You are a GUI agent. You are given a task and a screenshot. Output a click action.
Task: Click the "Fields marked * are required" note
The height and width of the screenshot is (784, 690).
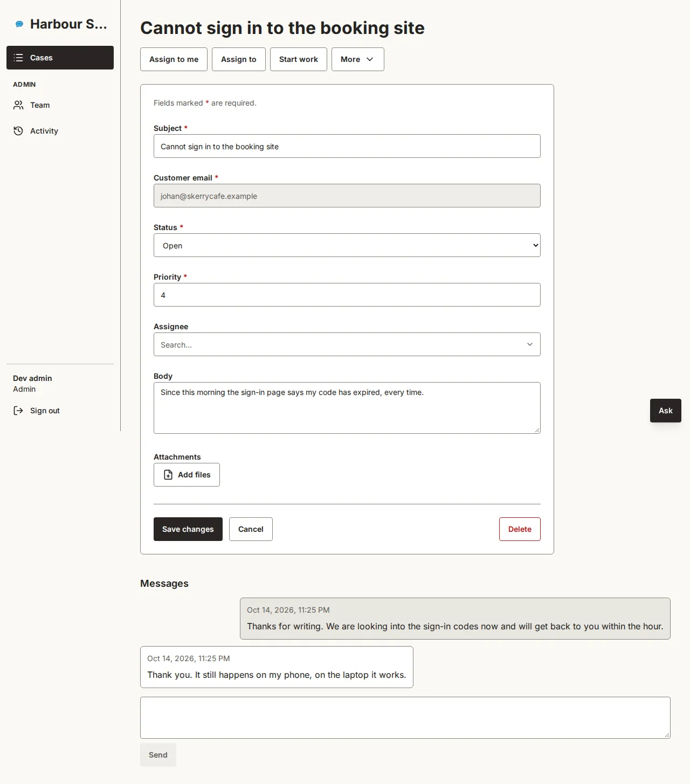(x=205, y=103)
